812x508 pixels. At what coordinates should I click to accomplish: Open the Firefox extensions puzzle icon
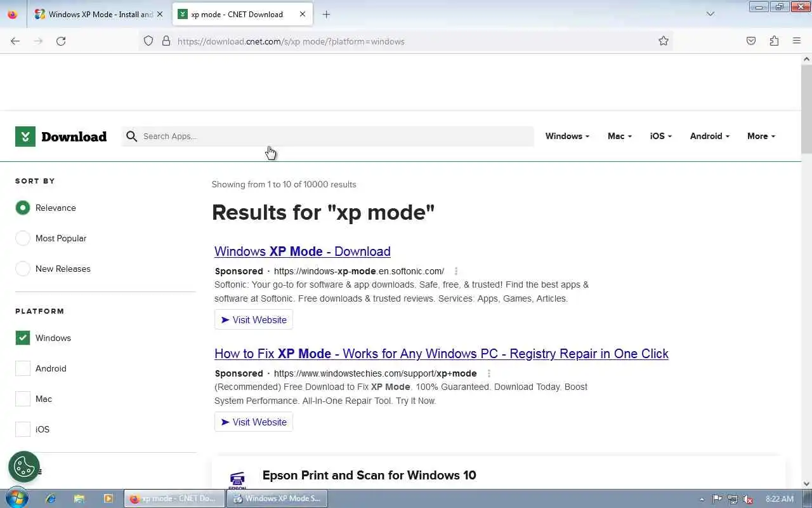coord(774,41)
